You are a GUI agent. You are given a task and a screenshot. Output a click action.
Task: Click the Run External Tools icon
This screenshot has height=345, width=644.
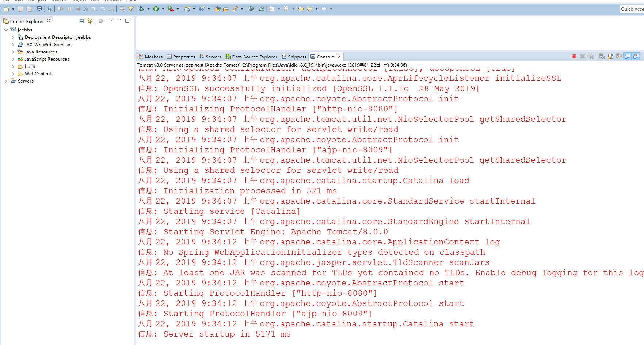click(170, 9)
